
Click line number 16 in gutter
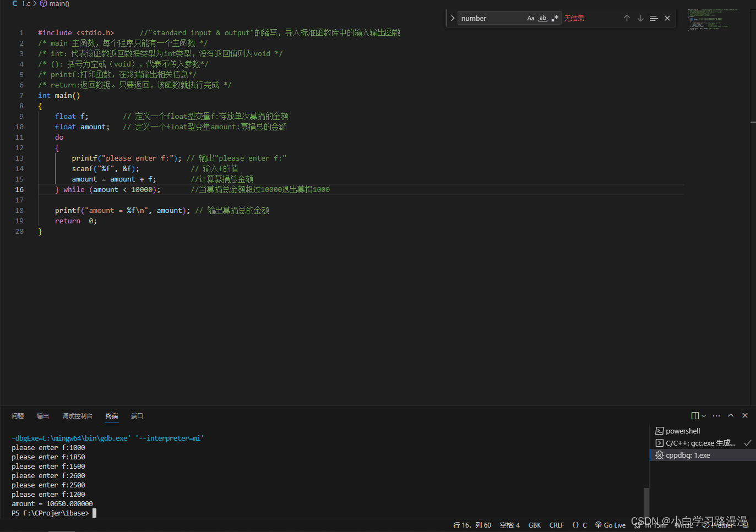point(19,189)
